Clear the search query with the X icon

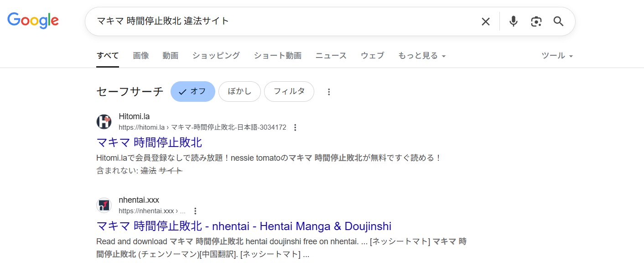pyautogui.click(x=485, y=21)
